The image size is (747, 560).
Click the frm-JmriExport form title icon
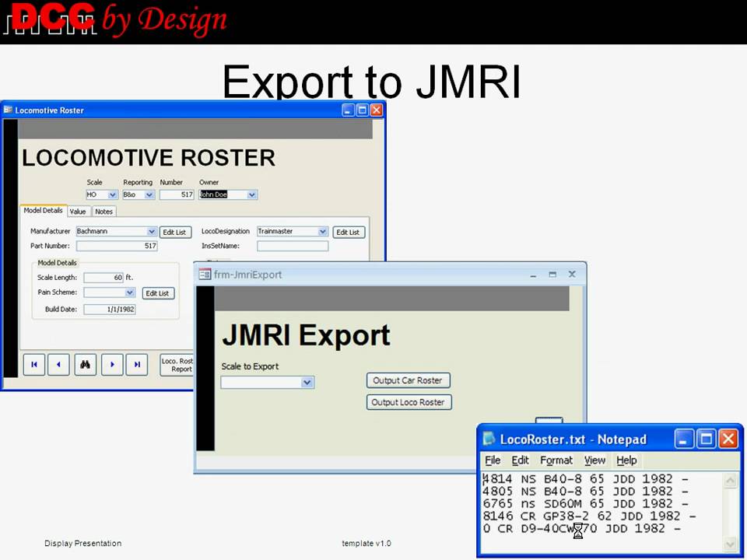(x=205, y=275)
